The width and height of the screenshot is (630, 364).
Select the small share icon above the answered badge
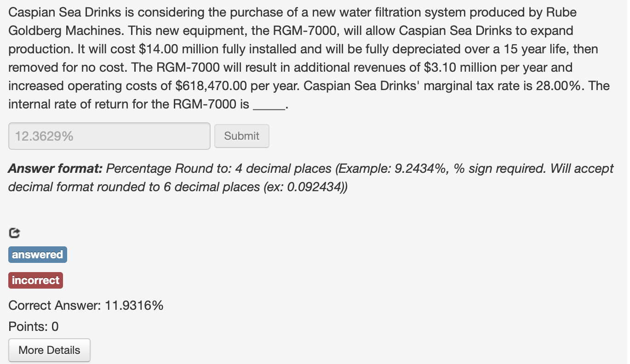click(x=14, y=233)
